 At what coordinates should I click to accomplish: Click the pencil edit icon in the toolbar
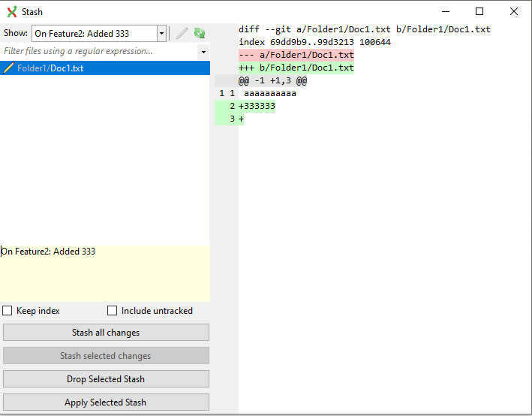coord(182,33)
